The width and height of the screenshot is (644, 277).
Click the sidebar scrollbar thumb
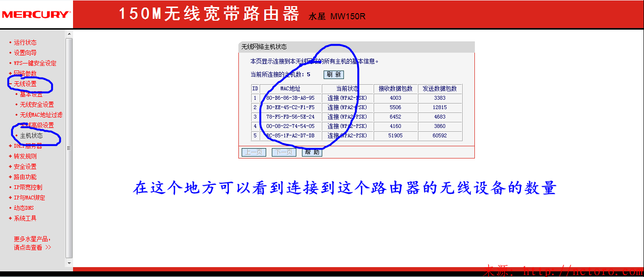pyautogui.click(x=69, y=148)
